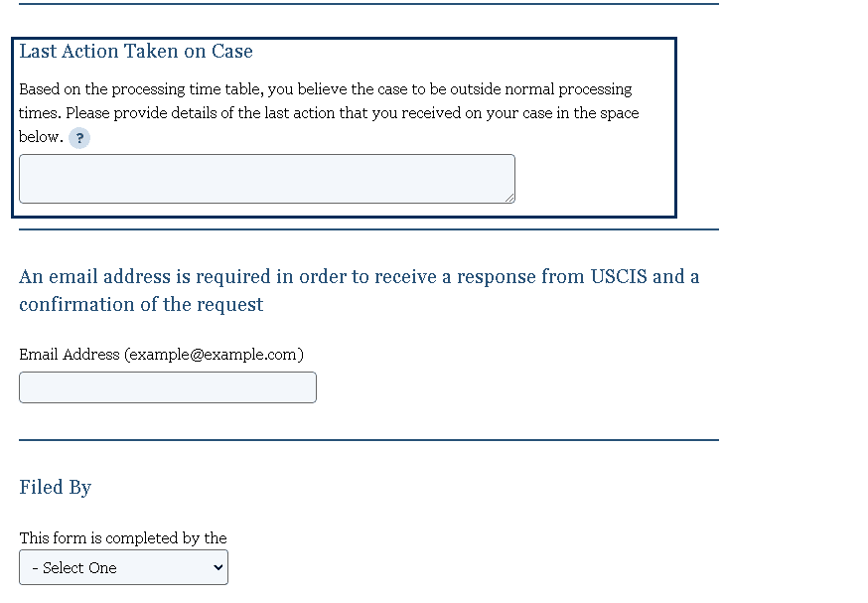Click the "- Select One" option text
Image resolution: width=868 pixels, height=603 pixels.
(x=74, y=568)
